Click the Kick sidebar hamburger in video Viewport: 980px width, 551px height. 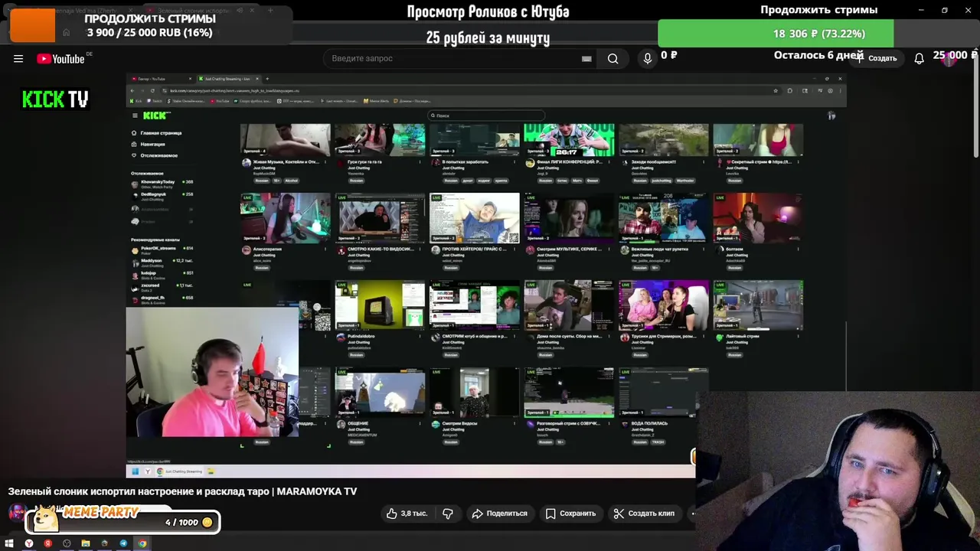pyautogui.click(x=135, y=116)
